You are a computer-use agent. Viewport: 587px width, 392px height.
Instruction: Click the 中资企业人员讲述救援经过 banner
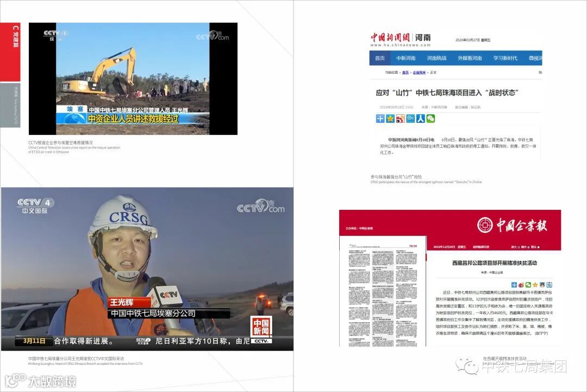(x=133, y=119)
